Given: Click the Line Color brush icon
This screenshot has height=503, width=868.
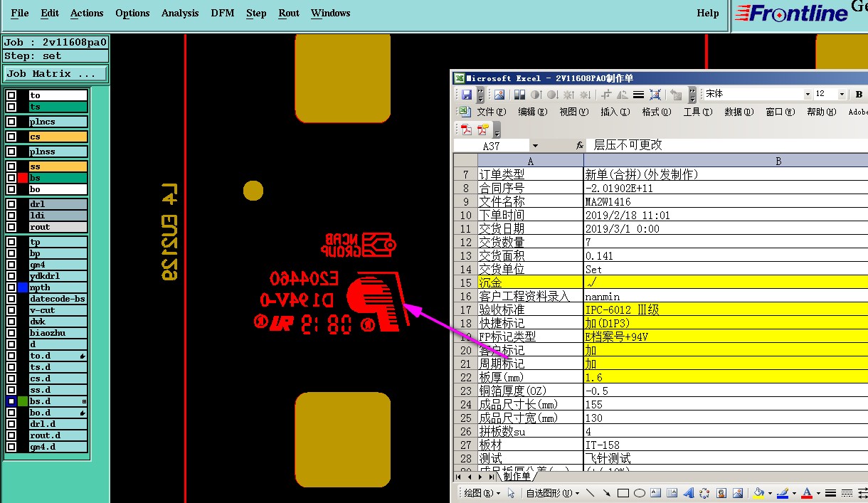Looking at the screenshot, I should click(x=782, y=493).
